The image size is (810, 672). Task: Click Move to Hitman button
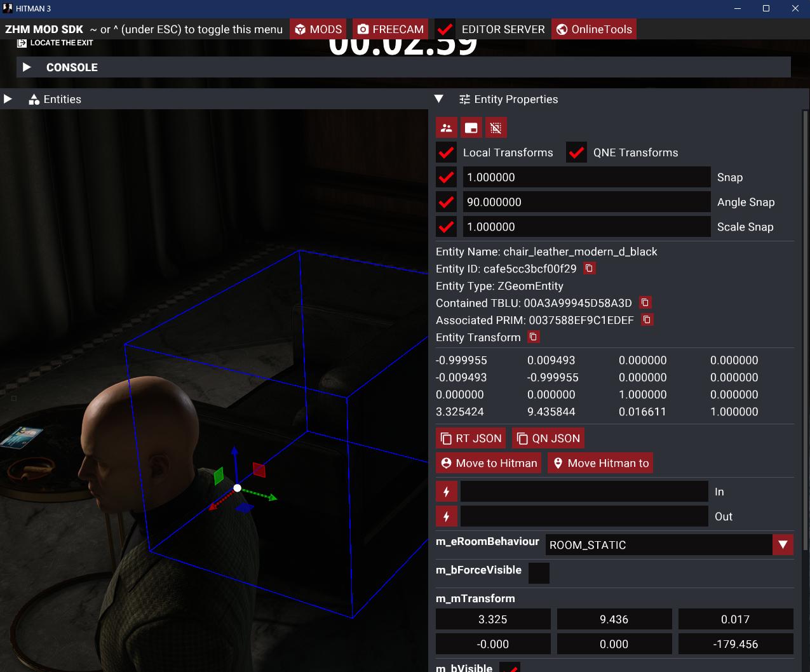(x=489, y=463)
